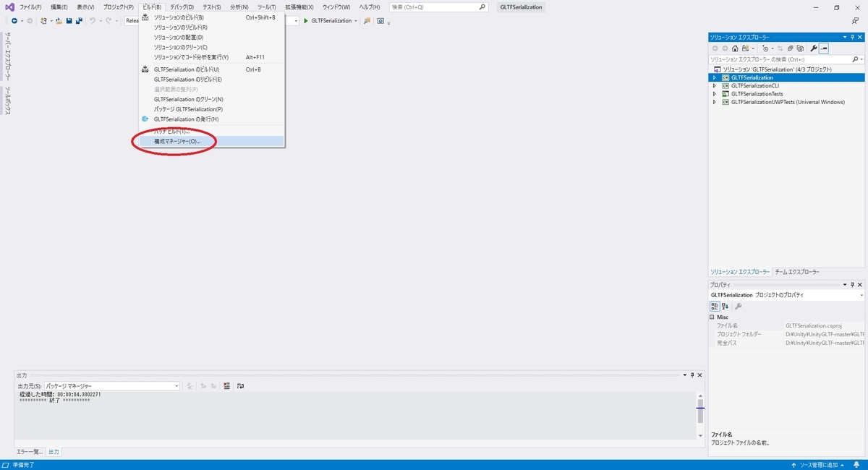Click alphabetical sort icon in Properties panel

[725, 307]
